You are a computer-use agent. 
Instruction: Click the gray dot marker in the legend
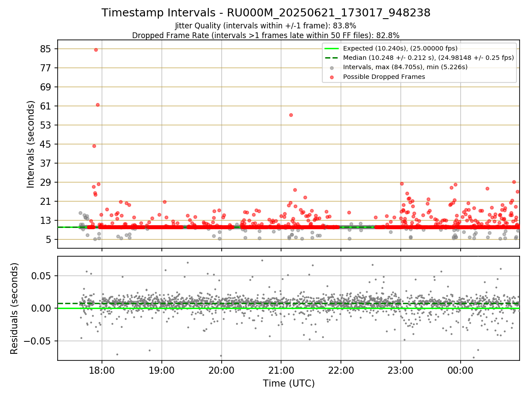click(332, 67)
